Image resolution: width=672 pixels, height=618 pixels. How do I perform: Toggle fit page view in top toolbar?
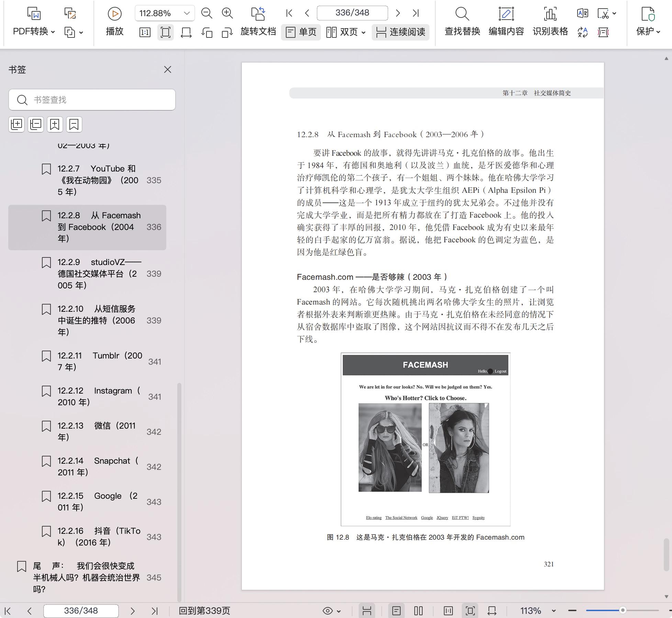pos(165,32)
